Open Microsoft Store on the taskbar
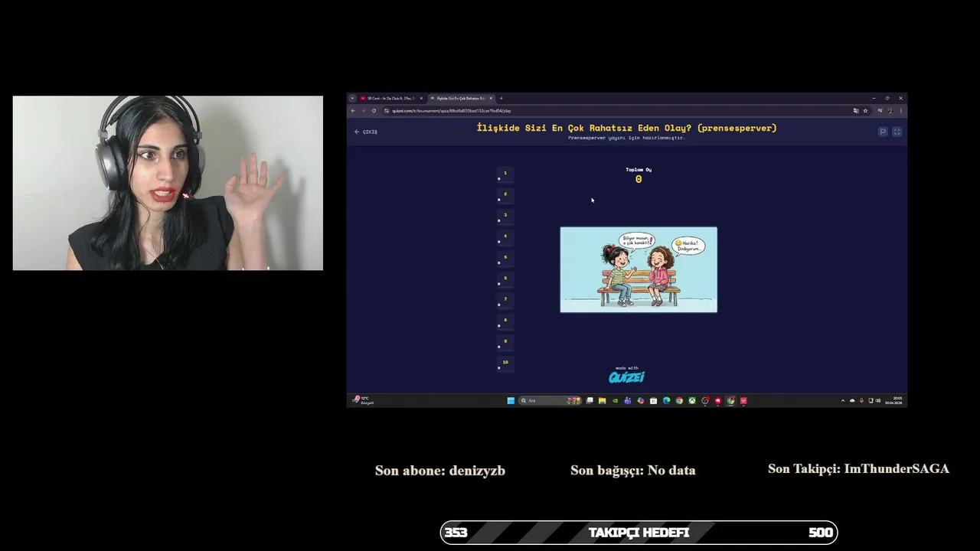Viewport: 980px width, 551px height. click(x=653, y=400)
